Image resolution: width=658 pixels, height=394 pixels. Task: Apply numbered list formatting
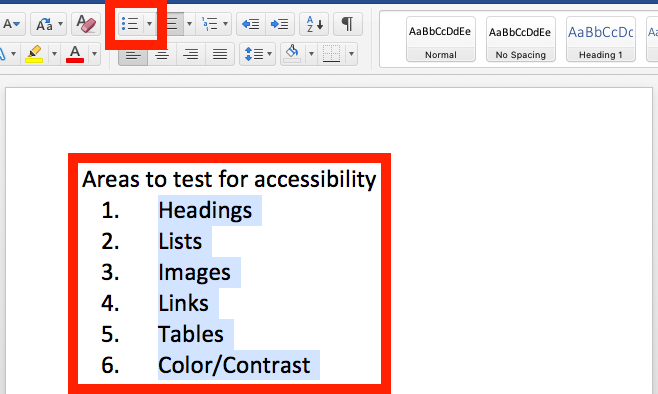tap(172, 24)
